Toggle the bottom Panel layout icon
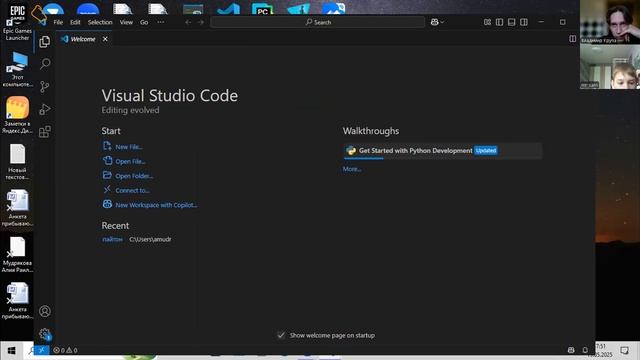The height and width of the screenshot is (360, 640). [511, 22]
